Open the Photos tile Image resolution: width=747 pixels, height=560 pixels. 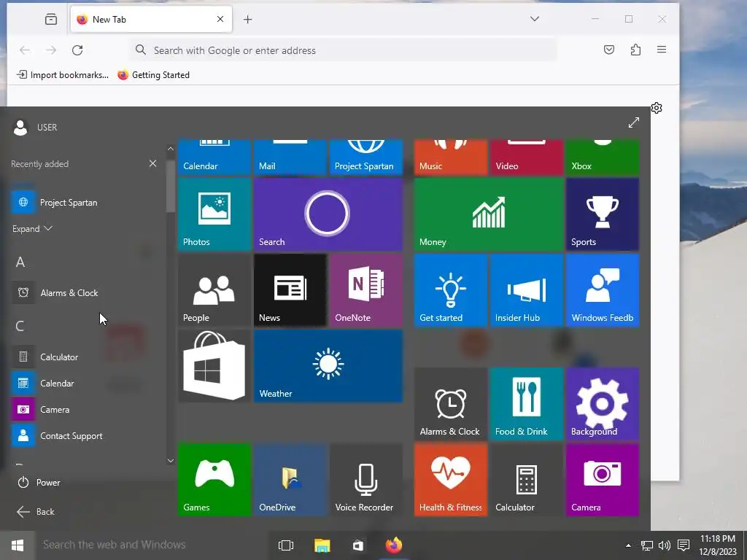[x=214, y=214]
